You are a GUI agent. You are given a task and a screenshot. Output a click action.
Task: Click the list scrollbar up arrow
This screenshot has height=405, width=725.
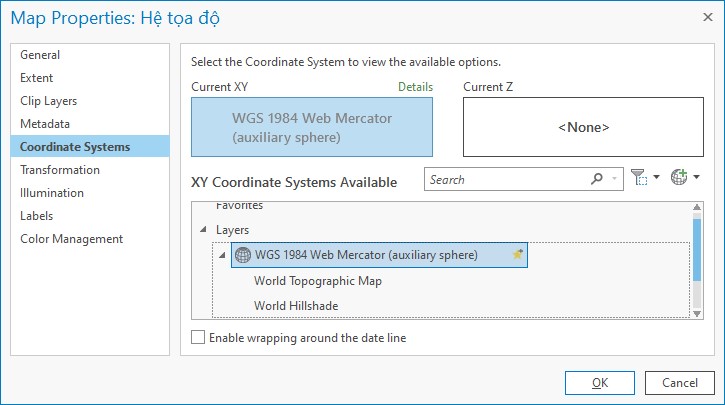click(x=697, y=207)
